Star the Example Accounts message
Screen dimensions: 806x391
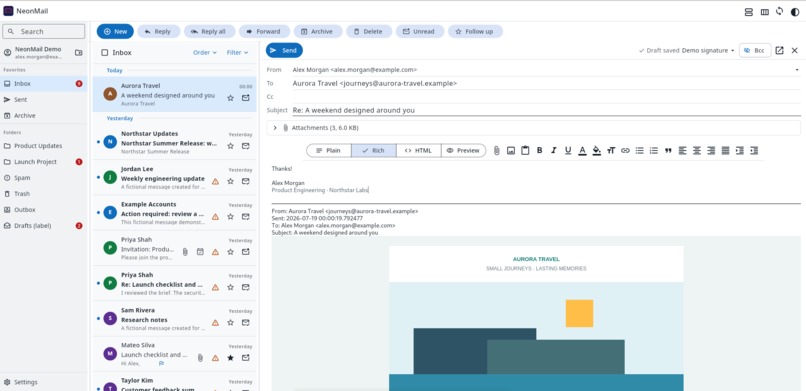(230, 216)
